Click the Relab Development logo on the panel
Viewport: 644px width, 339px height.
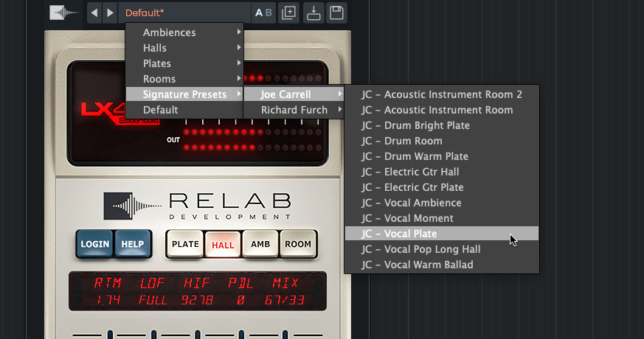pos(198,206)
